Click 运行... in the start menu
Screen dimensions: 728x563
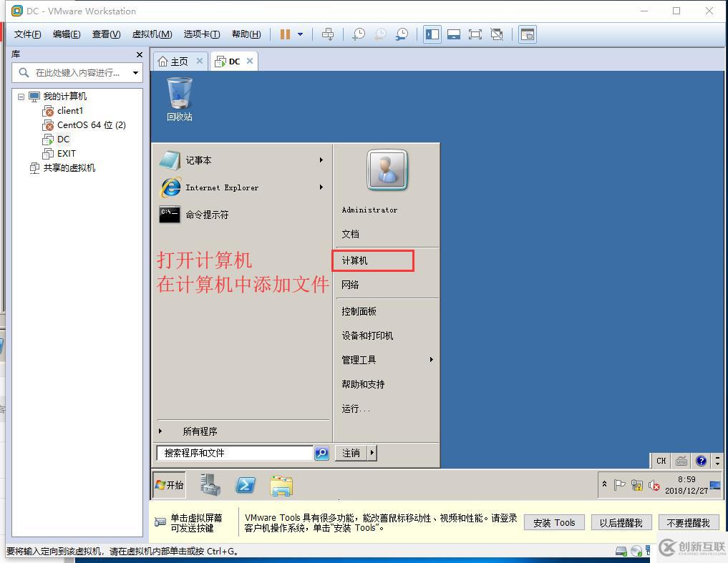356,408
